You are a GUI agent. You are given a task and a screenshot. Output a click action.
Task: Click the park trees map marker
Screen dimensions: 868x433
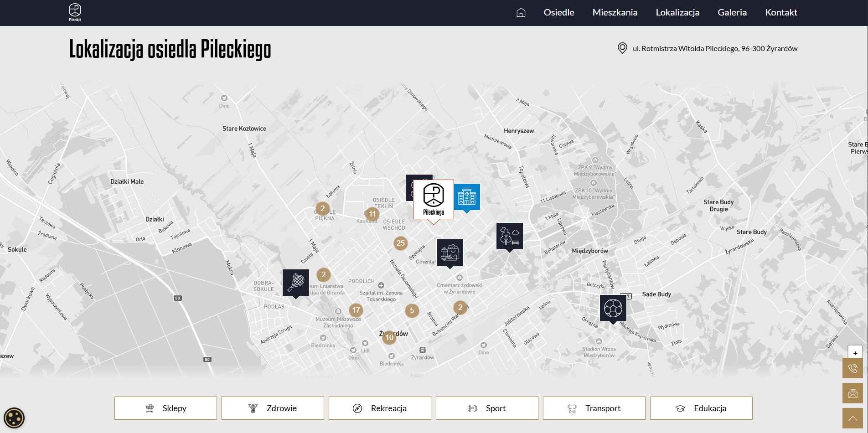pos(510,237)
